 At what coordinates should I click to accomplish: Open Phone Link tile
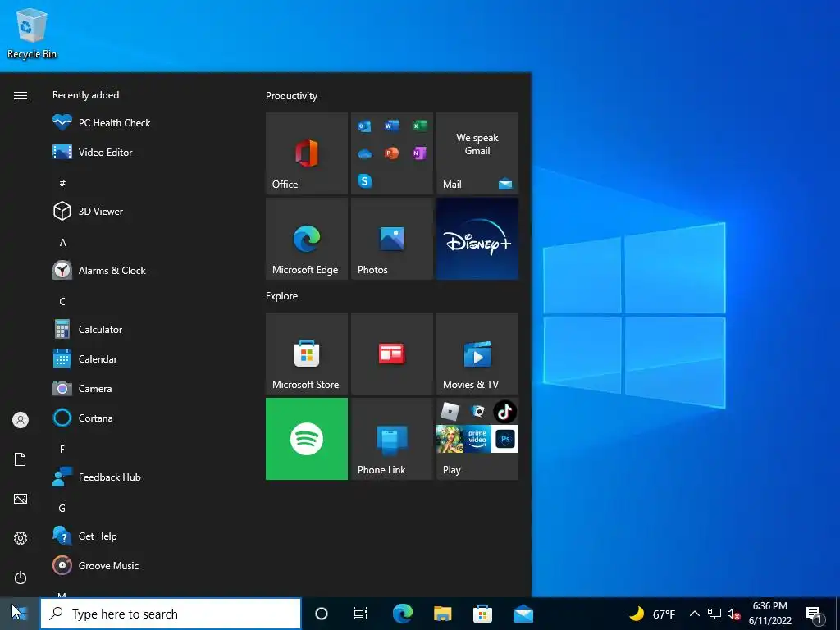392,439
